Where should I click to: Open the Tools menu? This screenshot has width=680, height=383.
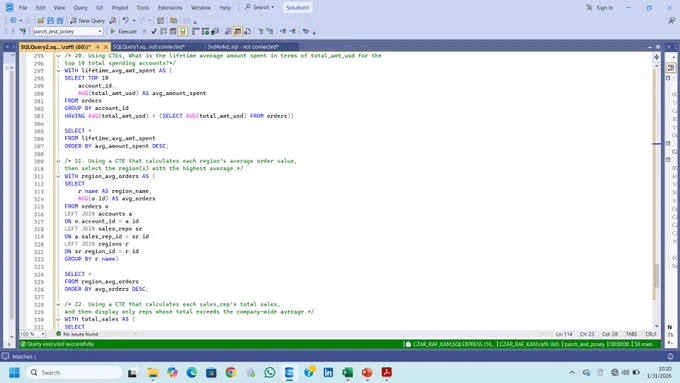point(143,7)
